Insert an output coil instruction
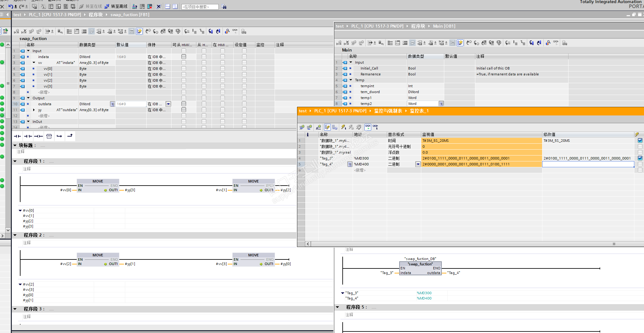This screenshot has width=644, height=333. coord(39,136)
